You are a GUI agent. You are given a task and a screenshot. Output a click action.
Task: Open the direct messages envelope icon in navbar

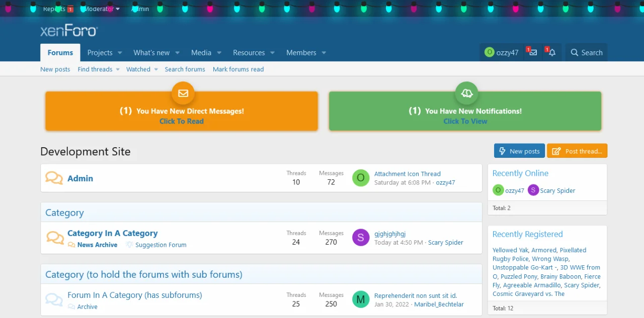[533, 53]
